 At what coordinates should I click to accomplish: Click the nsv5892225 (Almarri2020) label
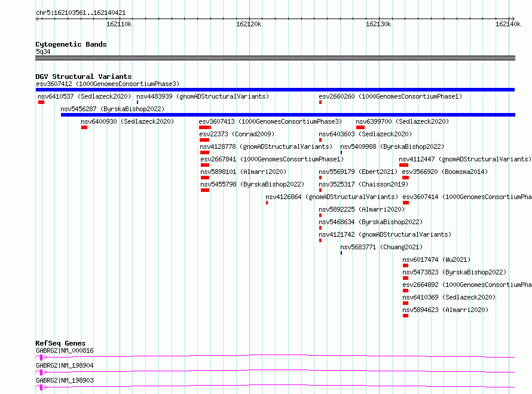coord(362,209)
